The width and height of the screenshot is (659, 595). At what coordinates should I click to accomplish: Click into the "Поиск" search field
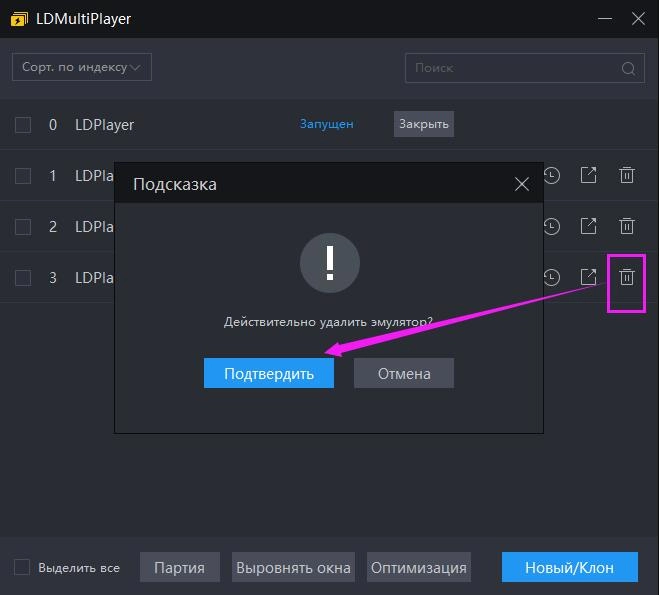[x=510, y=68]
